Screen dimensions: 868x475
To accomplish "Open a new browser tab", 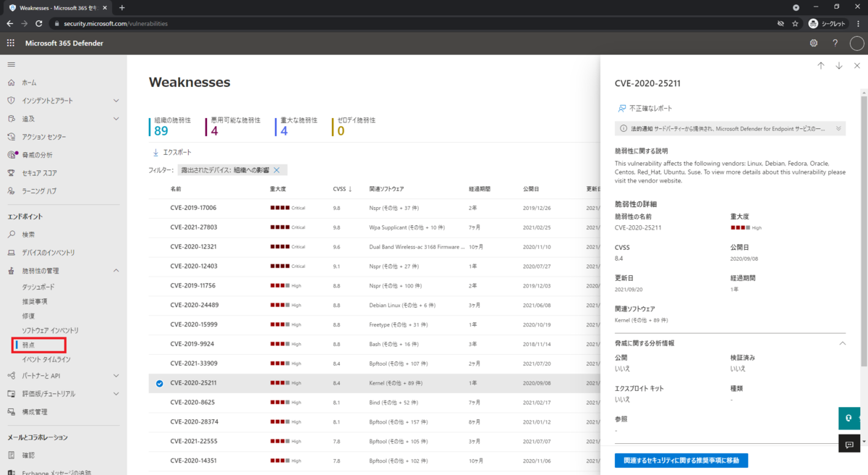I will point(122,7).
